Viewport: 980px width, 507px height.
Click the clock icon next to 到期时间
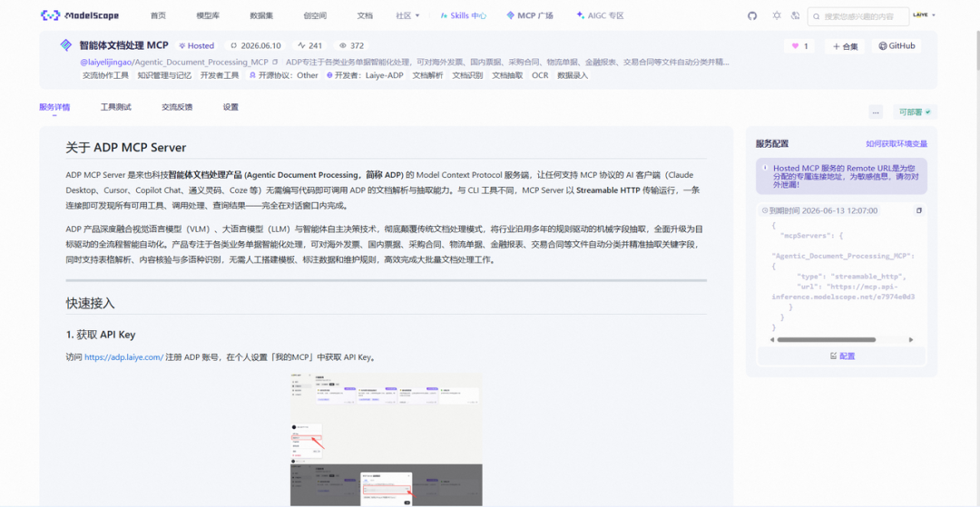(x=764, y=211)
